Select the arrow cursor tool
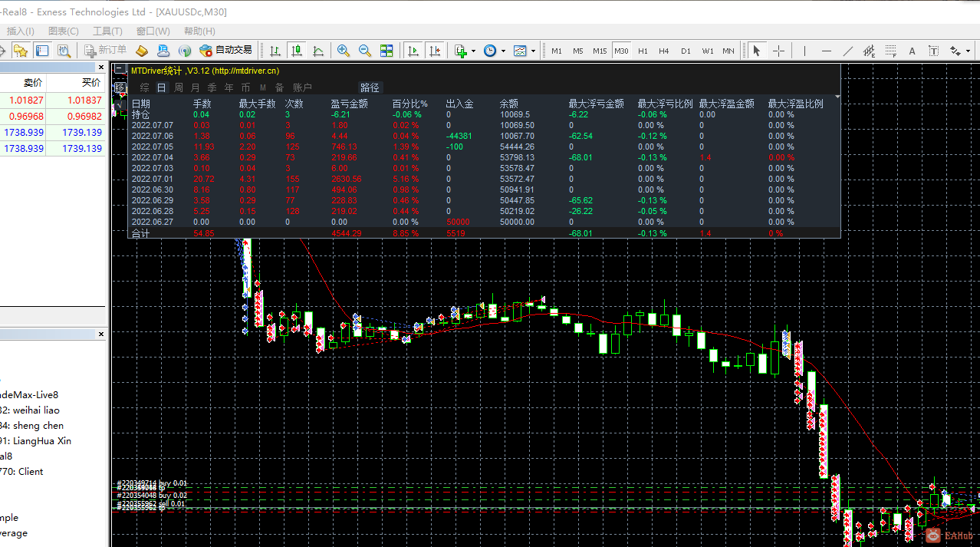This screenshot has height=547, width=980. pyautogui.click(x=757, y=51)
